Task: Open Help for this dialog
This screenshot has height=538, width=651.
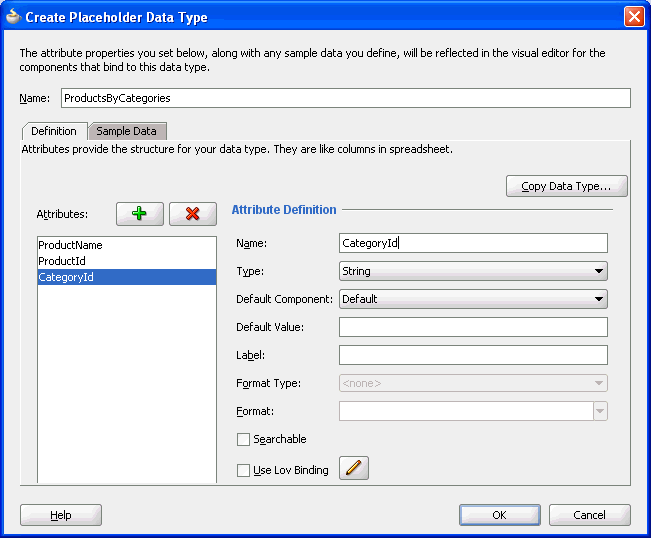Action: (61, 515)
